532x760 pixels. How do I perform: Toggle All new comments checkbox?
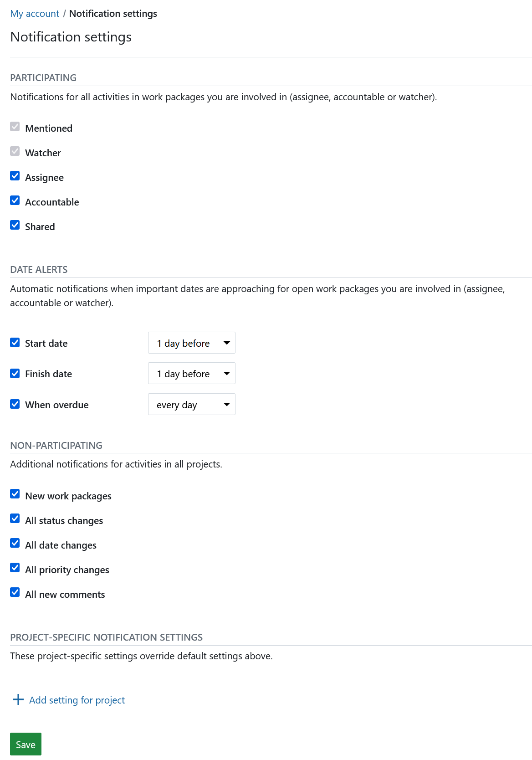pyautogui.click(x=15, y=593)
